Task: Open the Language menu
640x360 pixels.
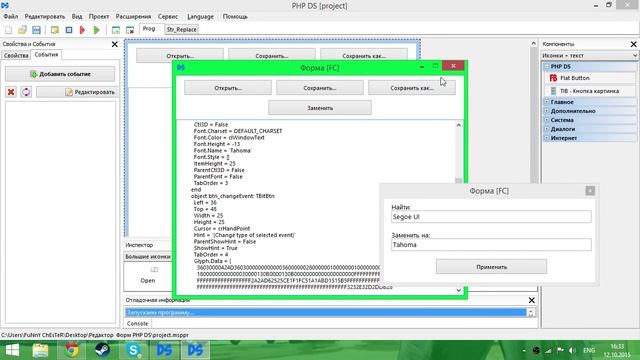Action: pyautogui.click(x=200, y=17)
